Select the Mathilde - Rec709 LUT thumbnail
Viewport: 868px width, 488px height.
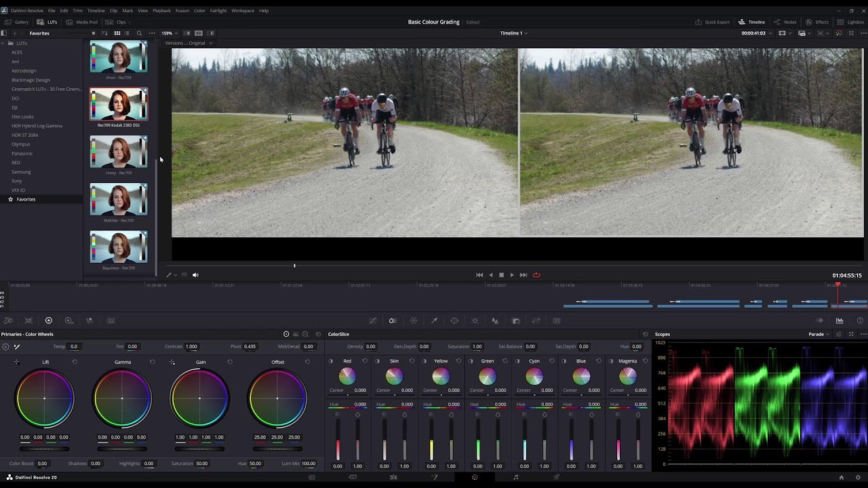click(x=119, y=200)
